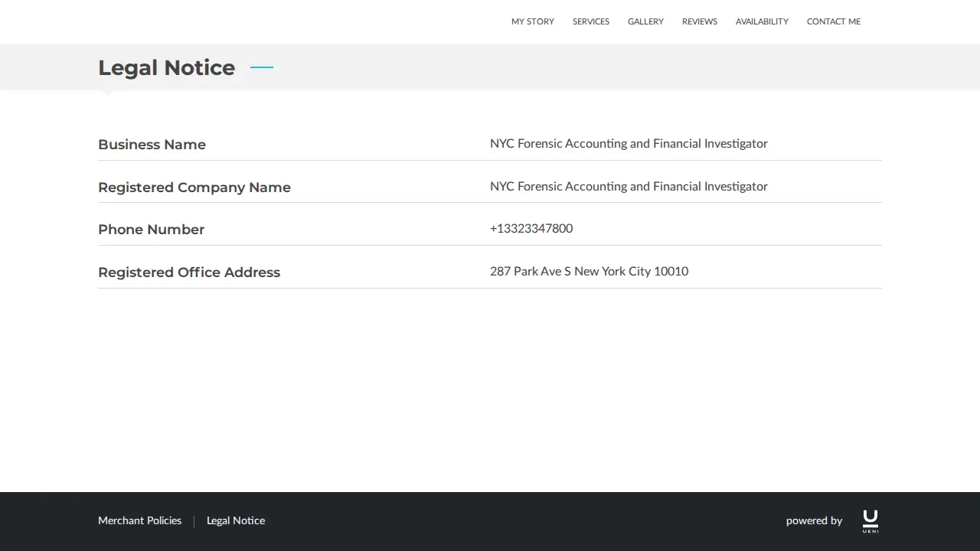Select the phone number +13323347800
Viewport: 980px width, 551px height.
pyautogui.click(x=531, y=228)
